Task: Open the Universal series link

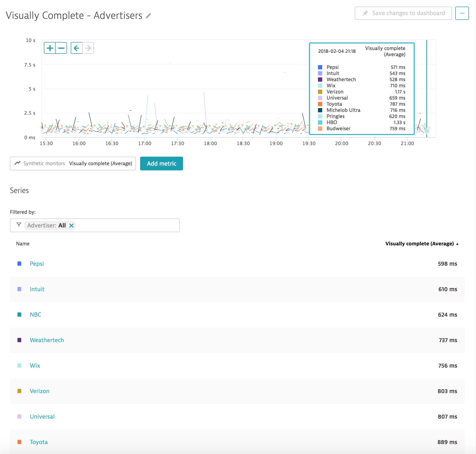Action: (x=42, y=416)
